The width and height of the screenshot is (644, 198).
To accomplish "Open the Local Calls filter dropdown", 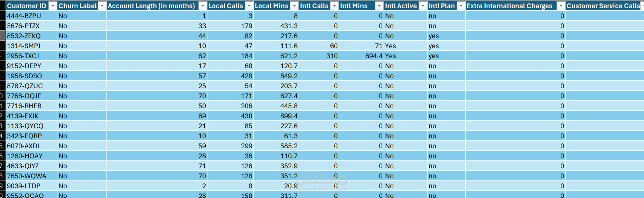I will (x=249, y=6).
